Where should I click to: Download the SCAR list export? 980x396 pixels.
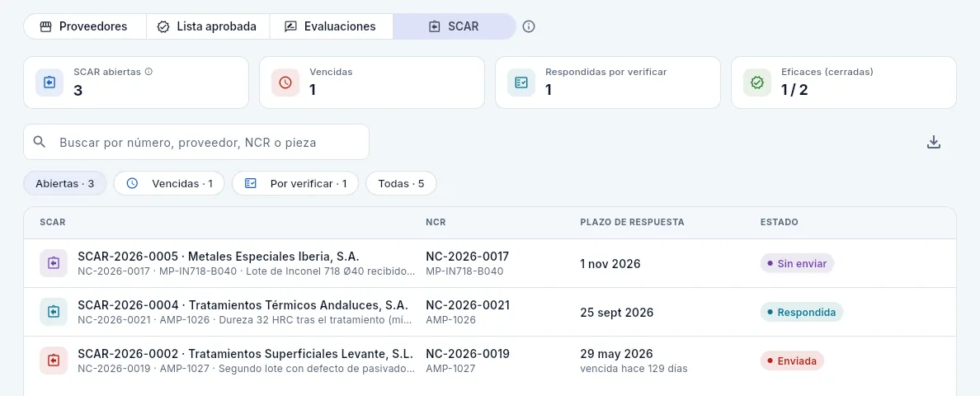click(x=933, y=142)
